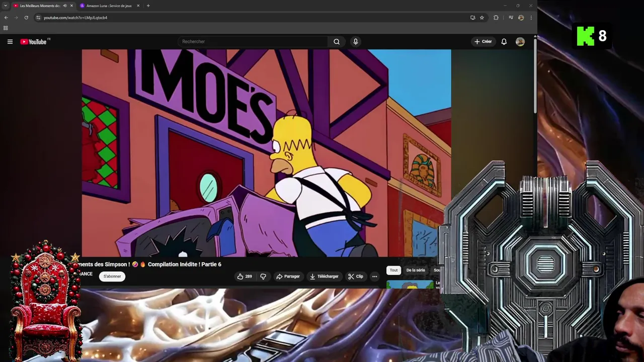Install or cast icon in address bar

[x=472, y=18]
